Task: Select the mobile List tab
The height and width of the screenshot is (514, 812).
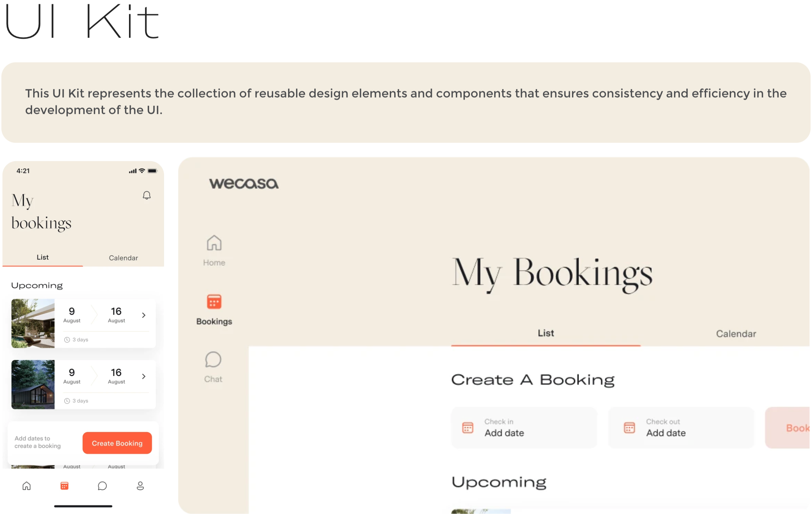Action: (43, 257)
